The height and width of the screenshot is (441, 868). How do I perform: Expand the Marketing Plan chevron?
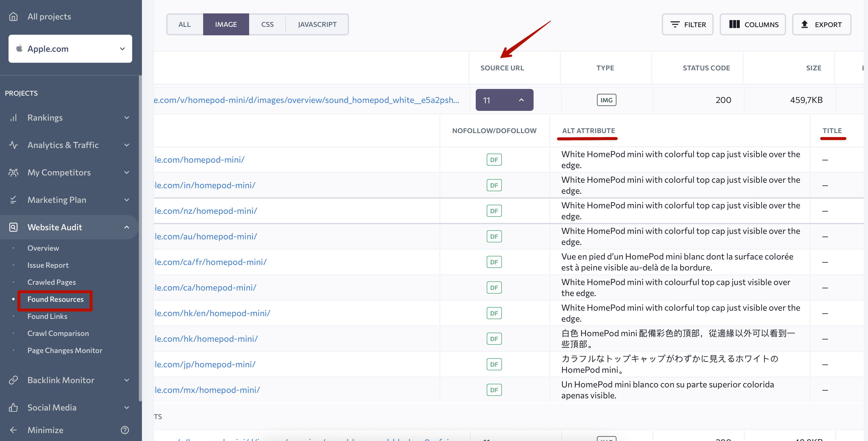click(x=127, y=200)
